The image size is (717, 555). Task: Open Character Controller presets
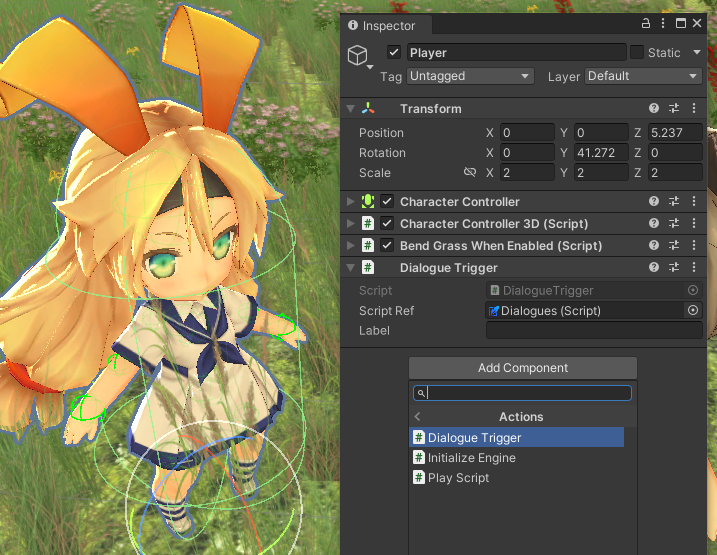pyautogui.click(x=674, y=201)
